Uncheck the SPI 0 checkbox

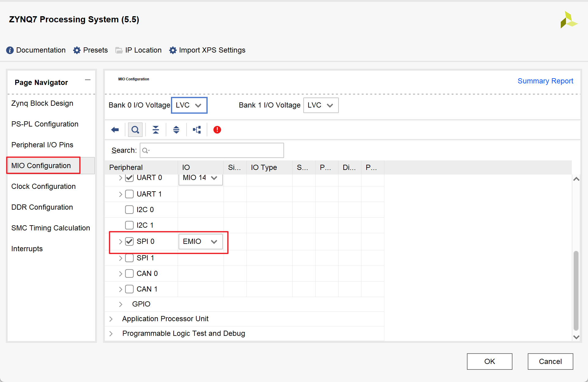pos(129,241)
